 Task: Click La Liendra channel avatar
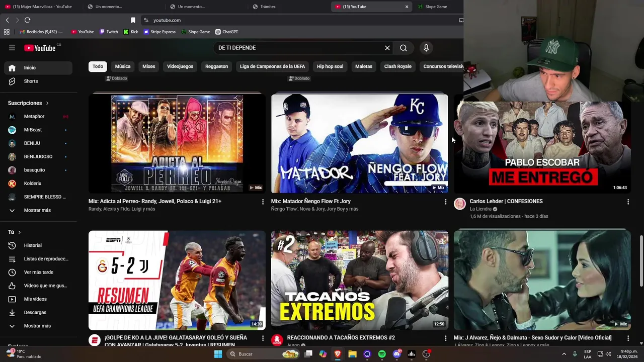460,204
